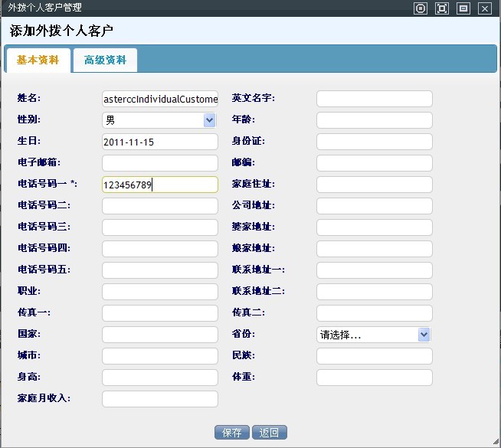Select the 民族 ethnicity input field

[x=374, y=356]
